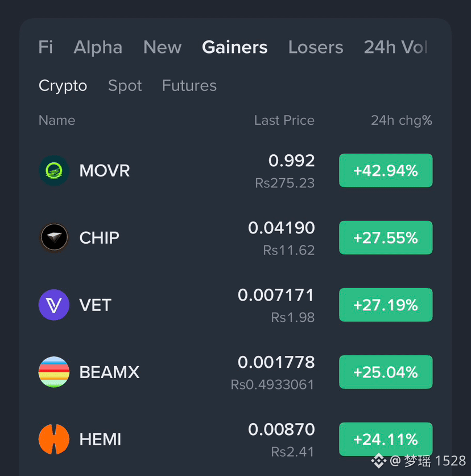471x476 pixels.
Task: Switch to the Losers tab
Action: [316, 47]
